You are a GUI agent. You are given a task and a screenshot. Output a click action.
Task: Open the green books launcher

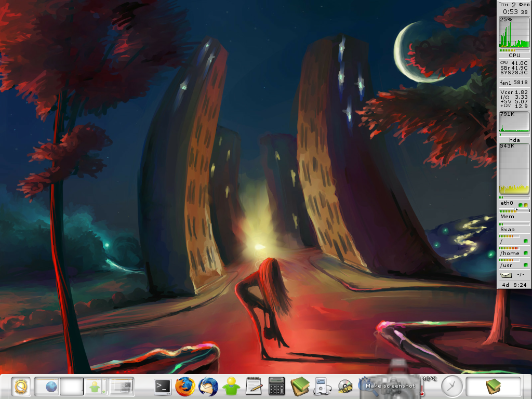(x=300, y=387)
